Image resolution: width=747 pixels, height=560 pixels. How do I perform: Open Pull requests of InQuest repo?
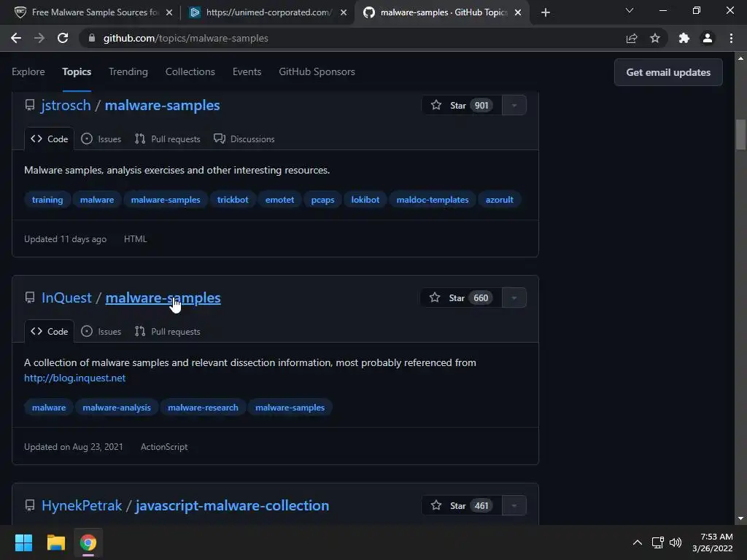click(x=168, y=332)
